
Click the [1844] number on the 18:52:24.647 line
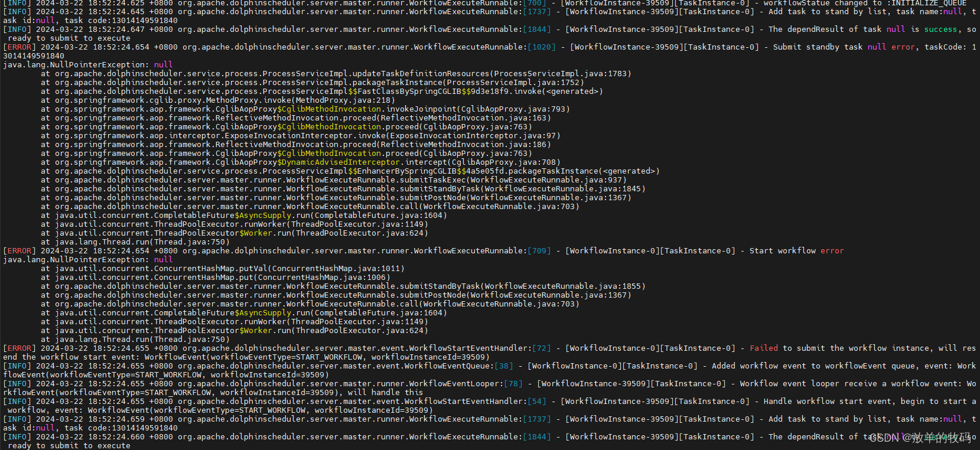(x=537, y=29)
